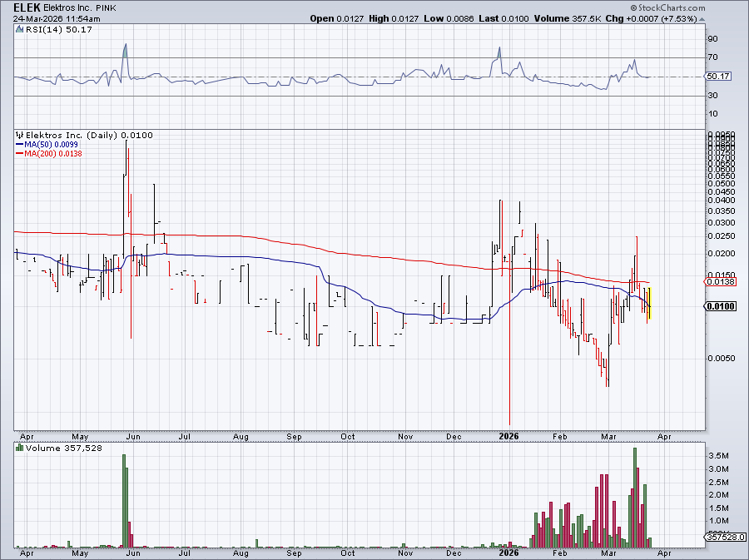This screenshot has height=560, width=749.
Task: Click the 2026 year label under the price panel
Action: click(508, 436)
